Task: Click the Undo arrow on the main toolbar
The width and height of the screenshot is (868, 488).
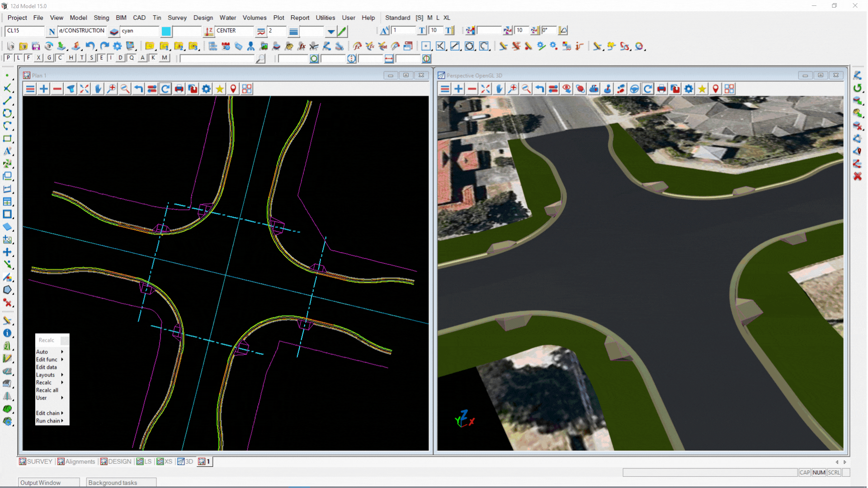Action: [x=90, y=46]
